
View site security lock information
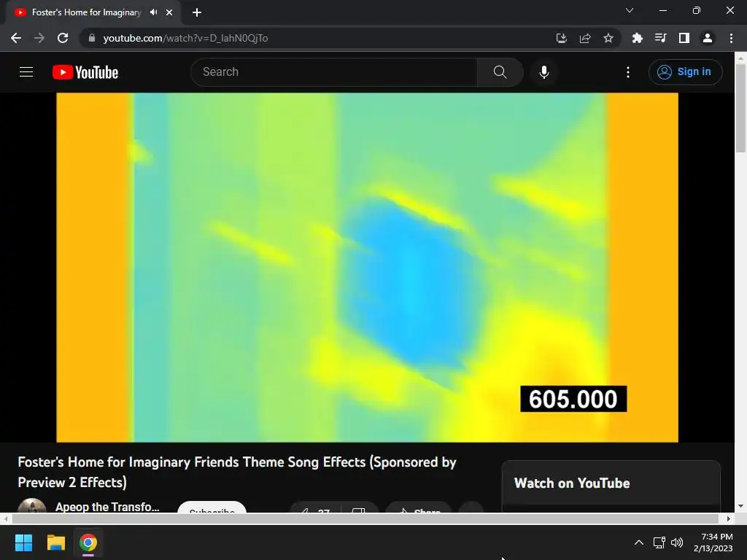(x=92, y=38)
